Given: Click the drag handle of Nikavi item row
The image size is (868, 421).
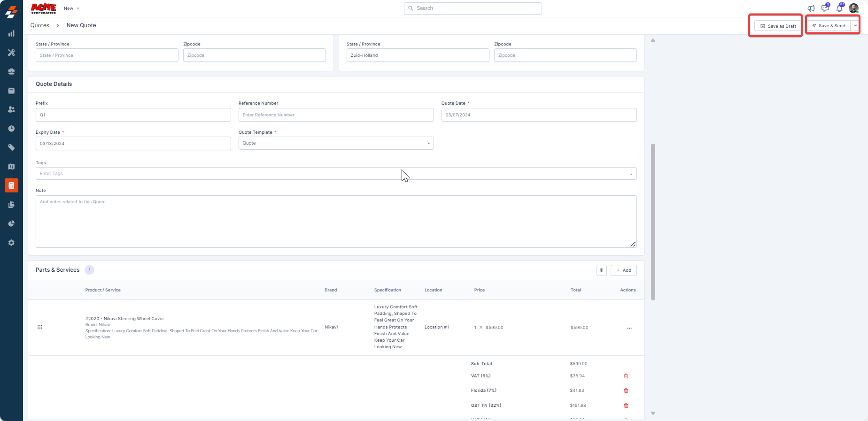Looking at the screenshot, I should [x=40, y=327].
